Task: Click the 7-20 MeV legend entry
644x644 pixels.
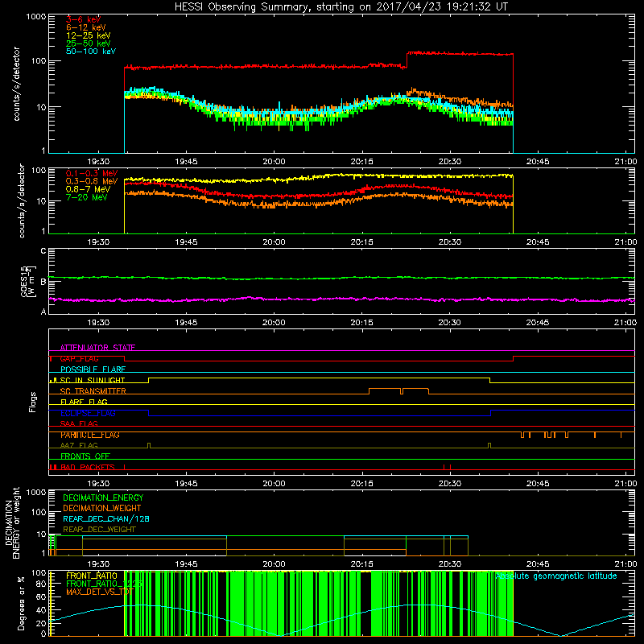Action: (x=87, y=197)
